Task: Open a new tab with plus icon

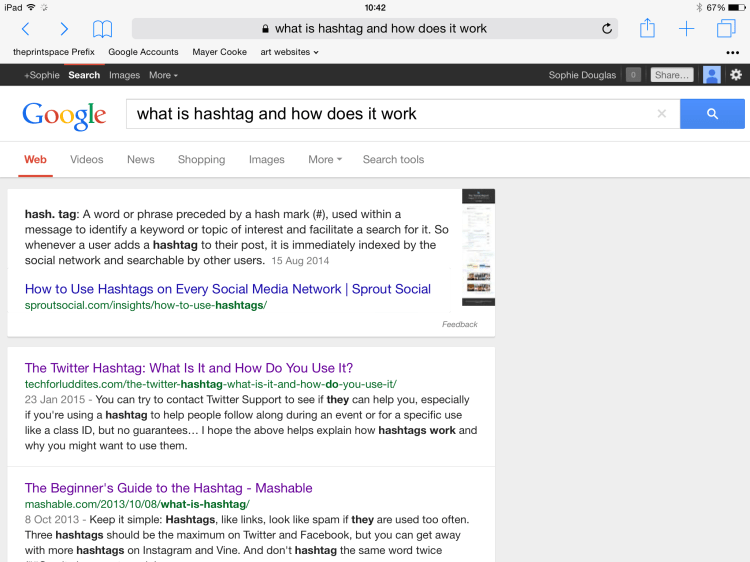Action: [x=686, y=29]
